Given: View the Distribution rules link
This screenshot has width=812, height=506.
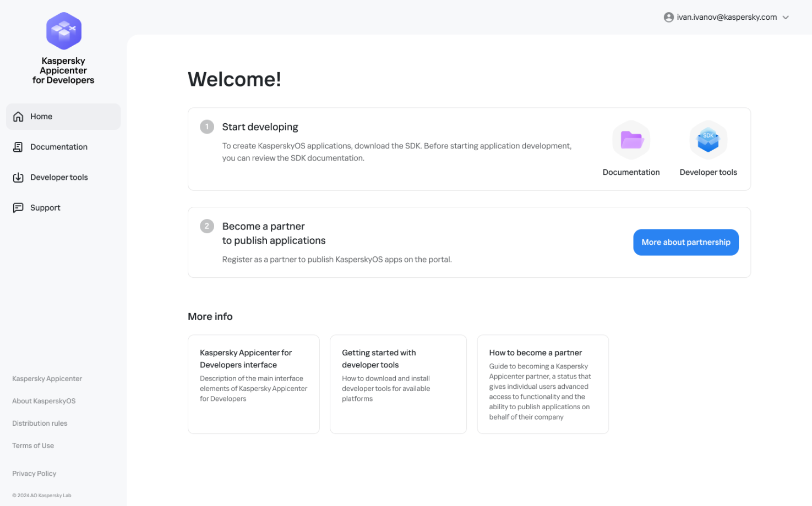Looking at the screenshot, I should [40, 424].
